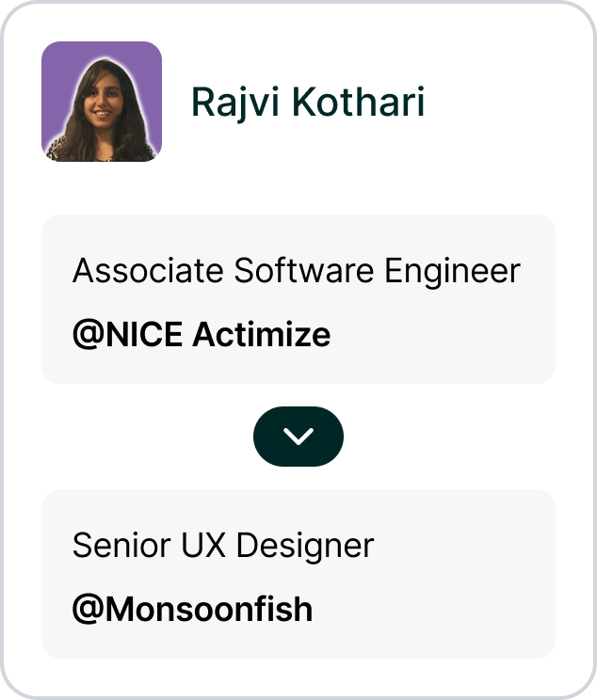Select the name Rajvi Kothari
Screen dimensions: 597x700
point(307,102)
